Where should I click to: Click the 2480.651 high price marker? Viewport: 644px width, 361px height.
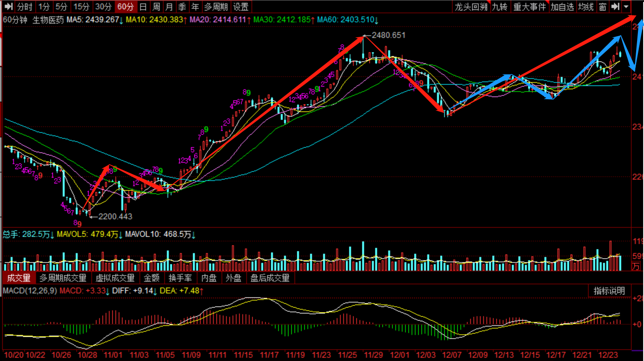tap(388, 35)
